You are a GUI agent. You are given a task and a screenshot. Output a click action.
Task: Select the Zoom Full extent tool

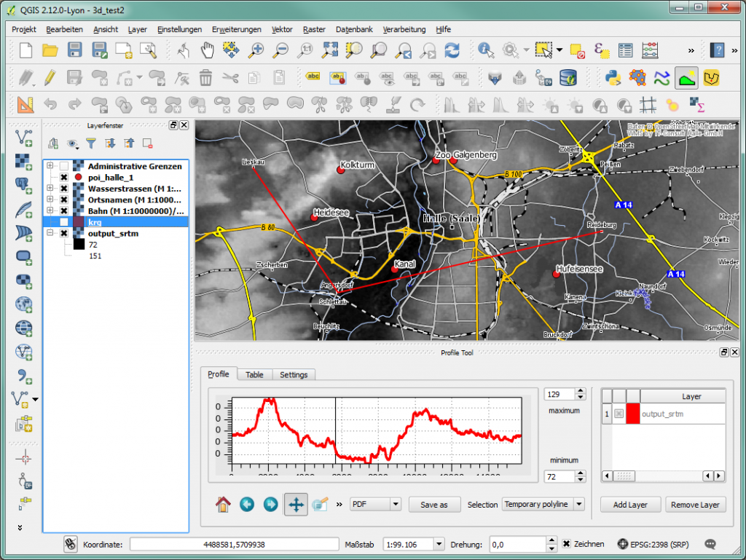click(329, 51)
